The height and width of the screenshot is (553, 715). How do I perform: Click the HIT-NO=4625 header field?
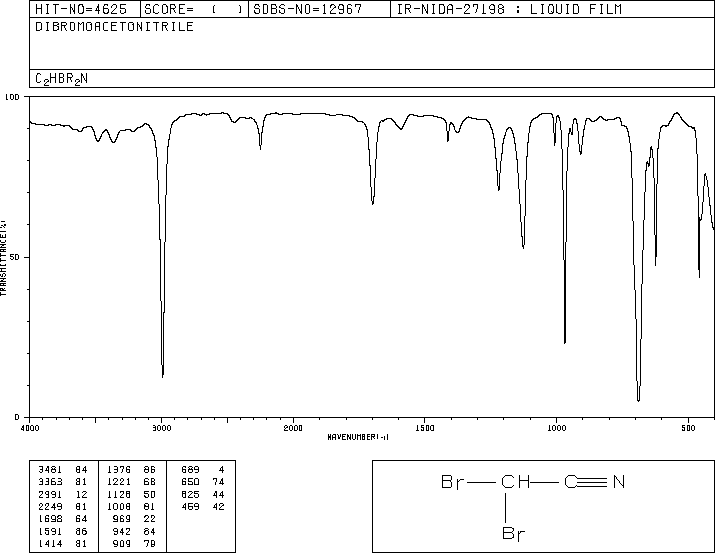85,9
